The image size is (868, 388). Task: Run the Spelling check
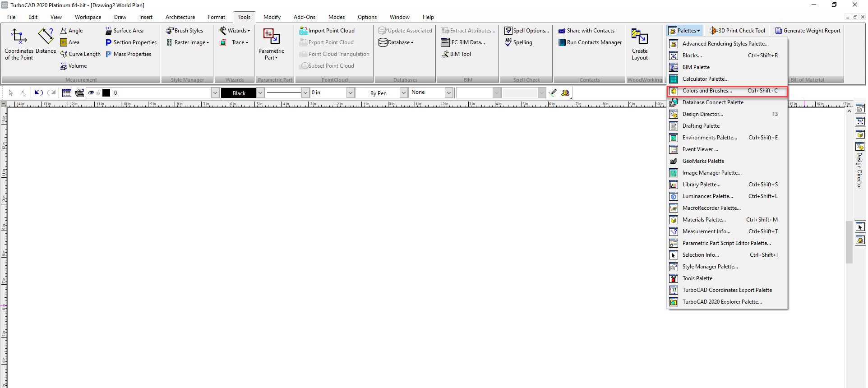tap(518, 42)
